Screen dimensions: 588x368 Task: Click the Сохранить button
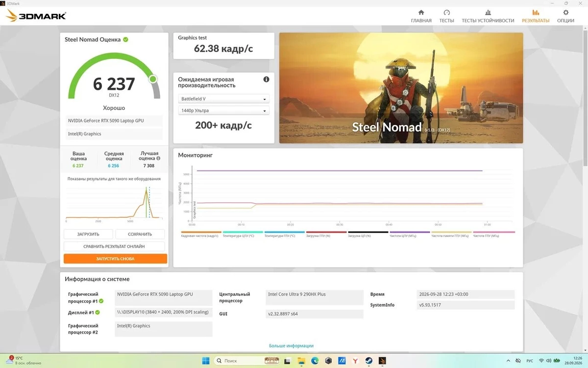coord(140,234)
